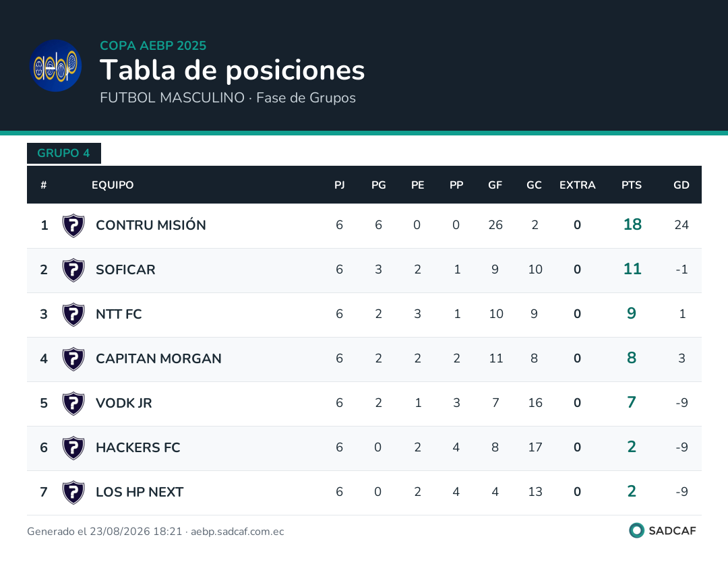Click the AEBP circular logo

point(56,65)
